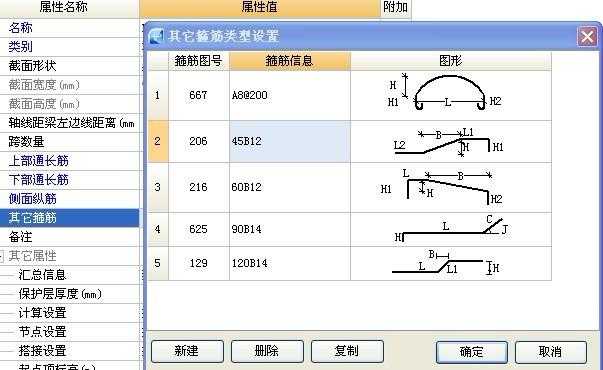Select the 跨数量 property row

click(x=70, y=142)
